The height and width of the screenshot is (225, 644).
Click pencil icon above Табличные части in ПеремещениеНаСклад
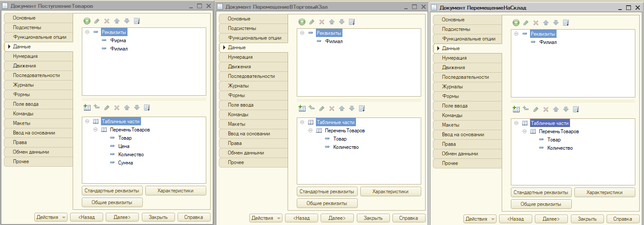pyautogui.click(x=536, y=109)
